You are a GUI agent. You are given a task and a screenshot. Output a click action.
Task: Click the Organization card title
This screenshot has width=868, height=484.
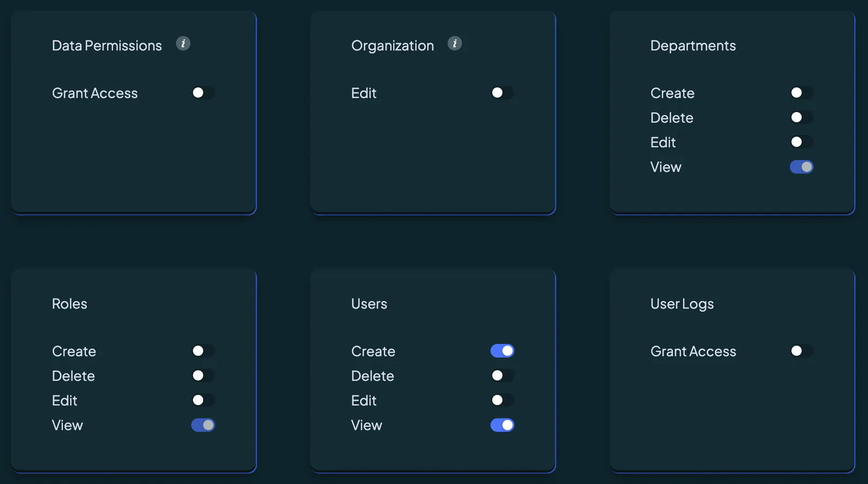click(x=393, y=46)
